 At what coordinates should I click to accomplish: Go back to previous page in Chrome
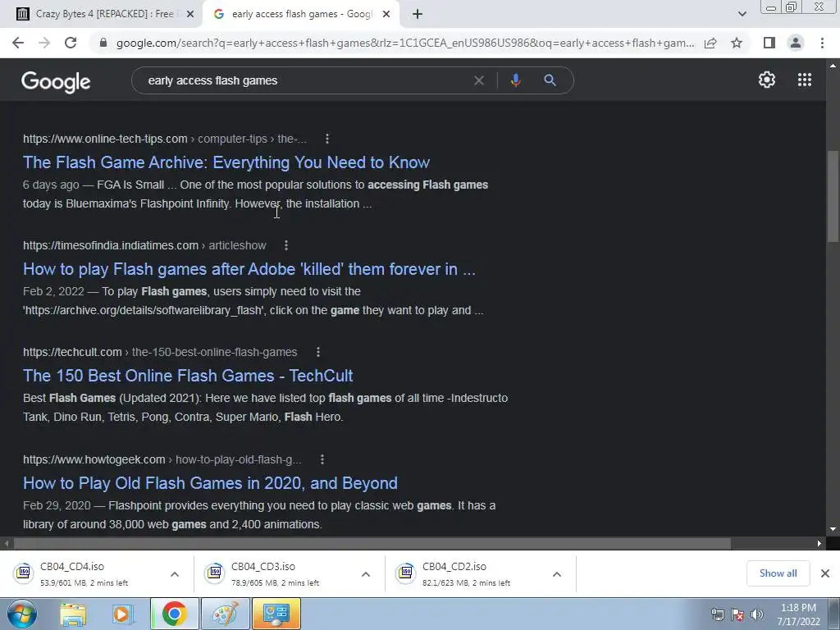click(18, 43)
